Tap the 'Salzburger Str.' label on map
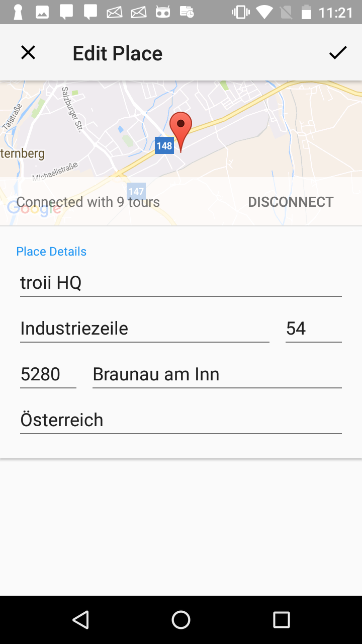The image size is (362, 644). click(72, 109)
